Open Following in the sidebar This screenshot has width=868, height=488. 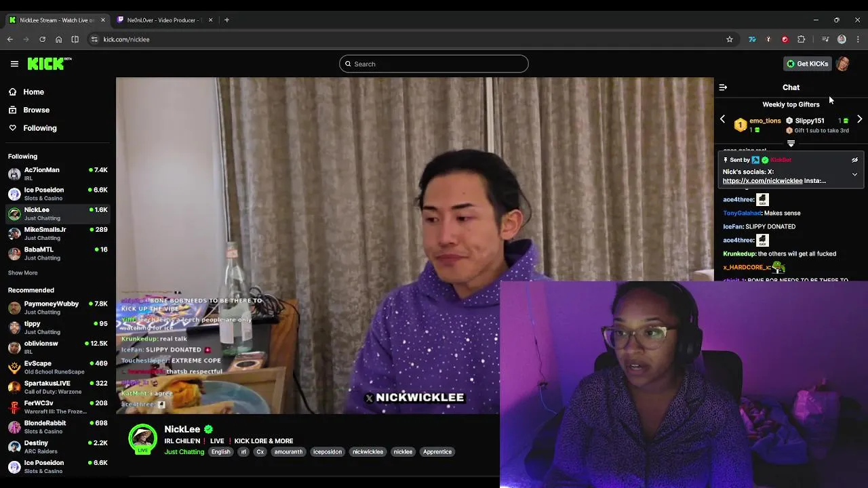(39, 128)
